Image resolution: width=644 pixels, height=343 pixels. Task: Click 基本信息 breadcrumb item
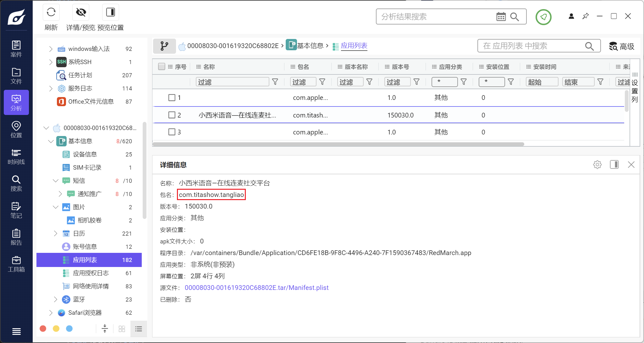click(x=310, y=46)
